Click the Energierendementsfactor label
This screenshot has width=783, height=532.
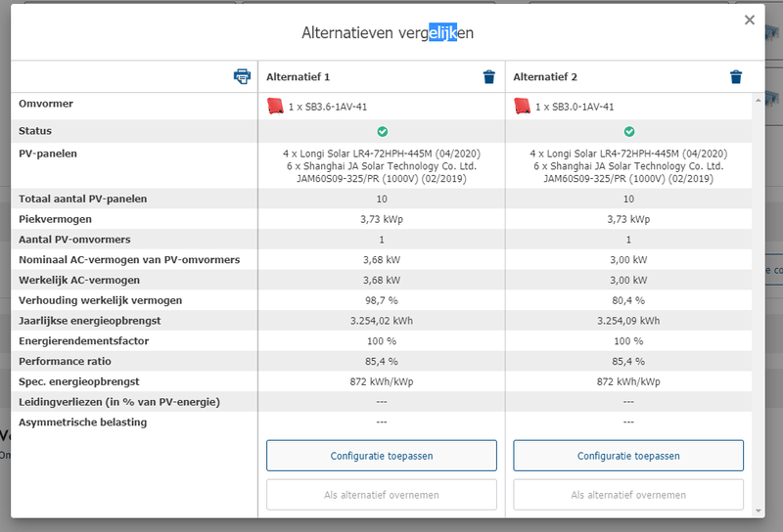click(x=84, y=341)
